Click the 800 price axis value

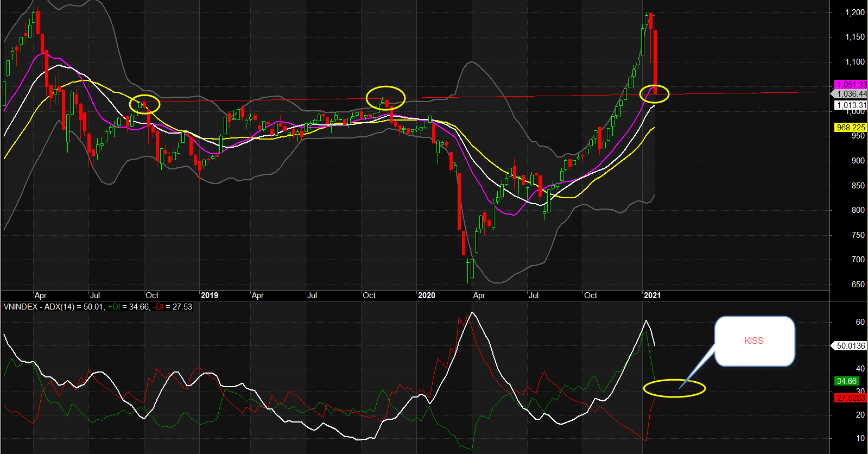click(858, 210)
